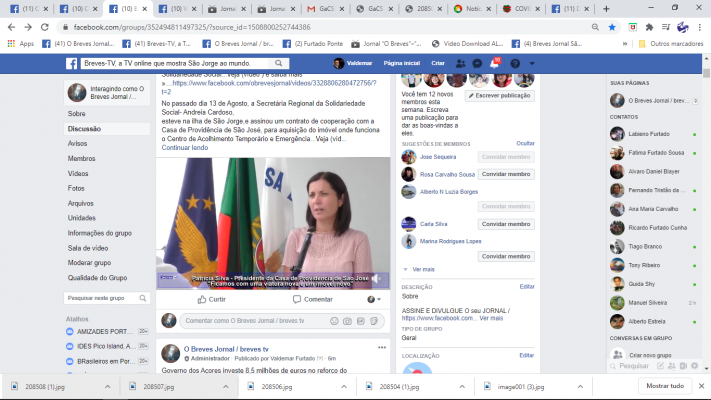Bookmark page with star icon

tap(612, 27)
